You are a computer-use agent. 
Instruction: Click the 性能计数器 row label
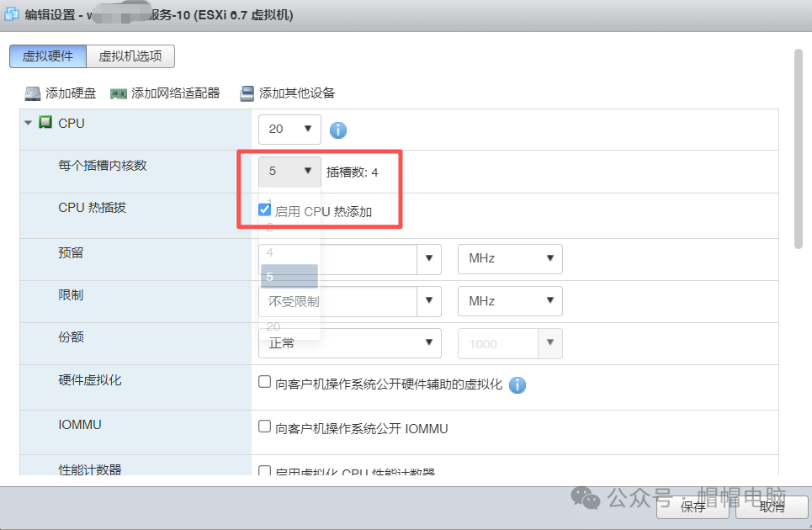(89, 469)
